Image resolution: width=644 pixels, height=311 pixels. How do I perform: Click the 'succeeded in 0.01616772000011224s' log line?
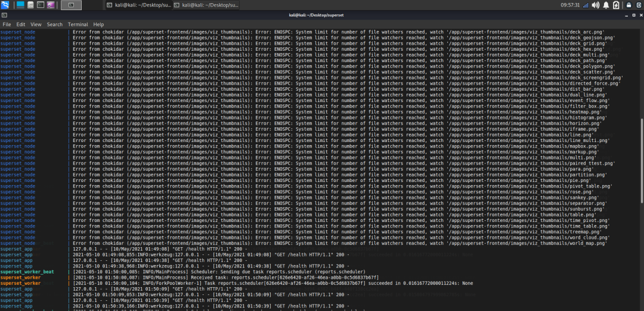click(x=273, y=283)
